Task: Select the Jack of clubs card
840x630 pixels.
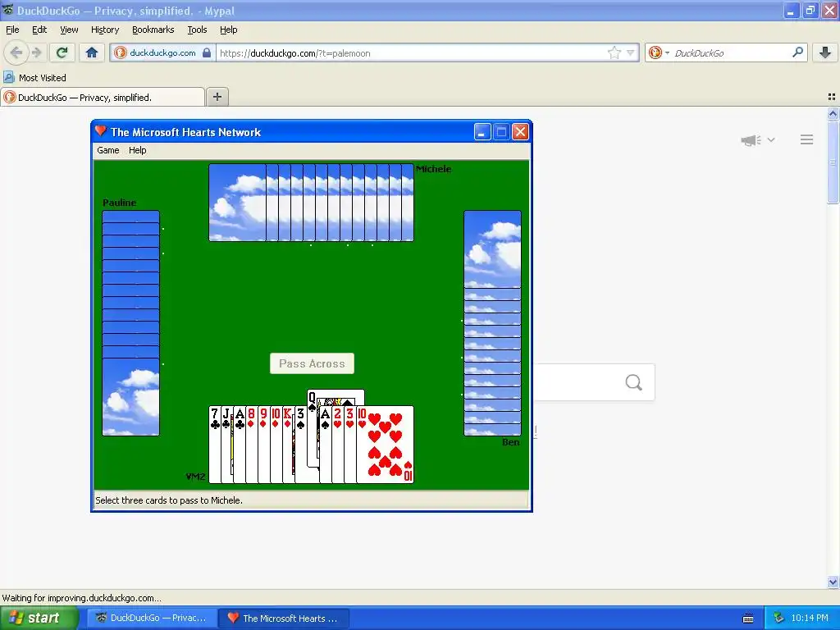Action: click(226, 445)
